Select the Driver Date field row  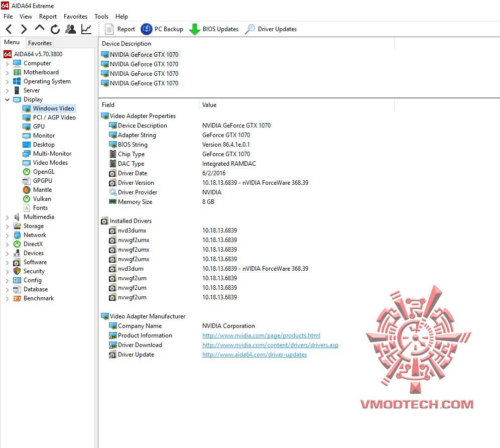(x=167, y=173)
